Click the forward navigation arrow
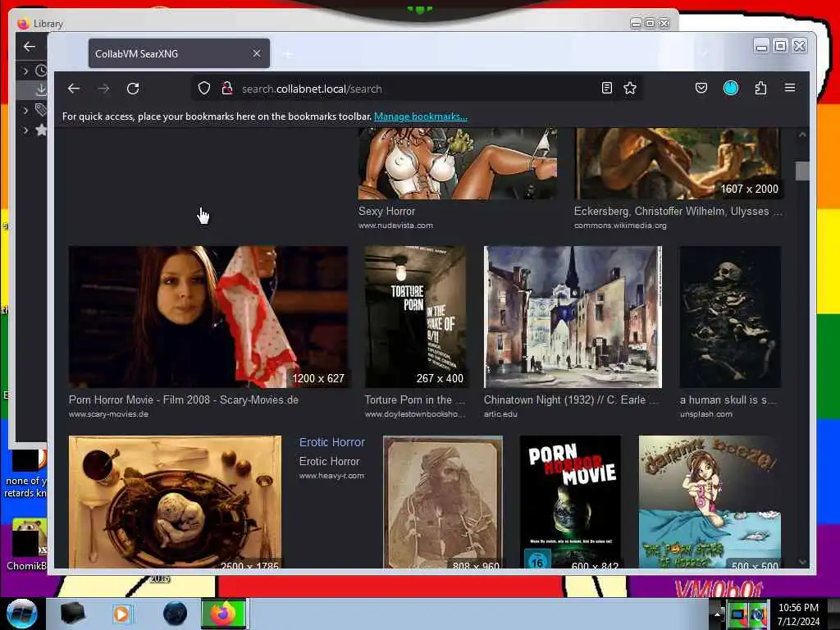Viewport: 840px width, 630px height. [103, 89]
